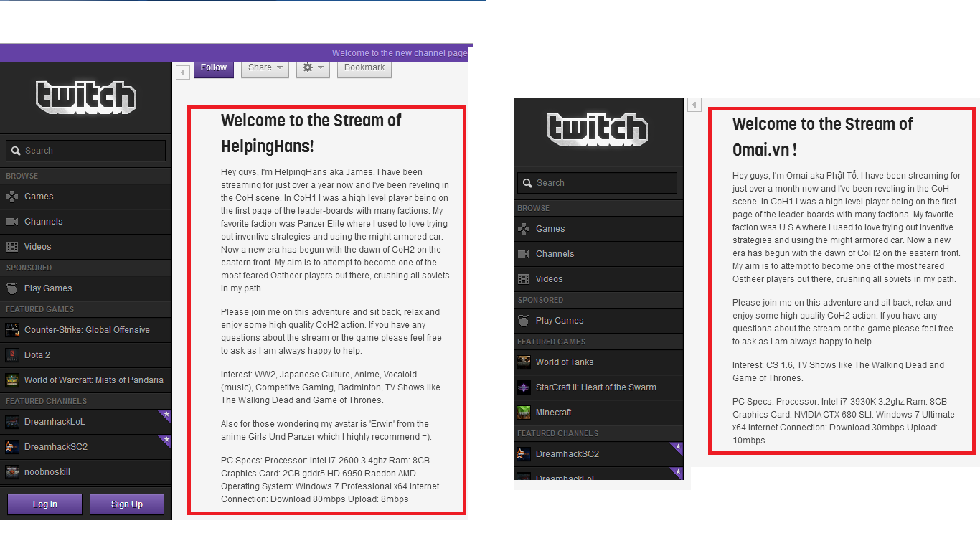Click gamepad icon beside Games in right sidebar
The image size is (980, 551).
coord(524,229)
